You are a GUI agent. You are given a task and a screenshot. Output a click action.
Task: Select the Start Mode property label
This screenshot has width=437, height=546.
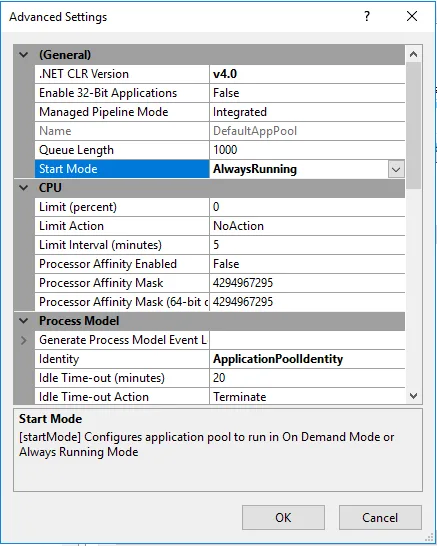[x=122, y=169]
